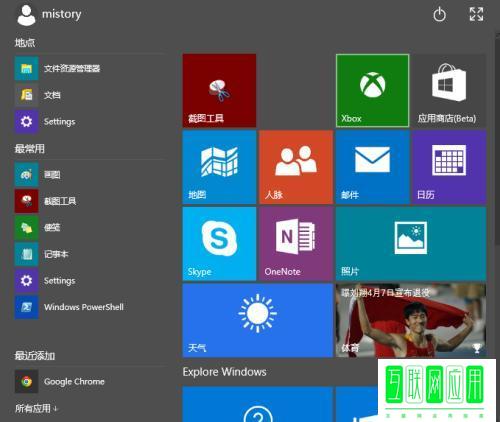
Task: Launch Windows PowerShell icon
Action: coord(26,307)
